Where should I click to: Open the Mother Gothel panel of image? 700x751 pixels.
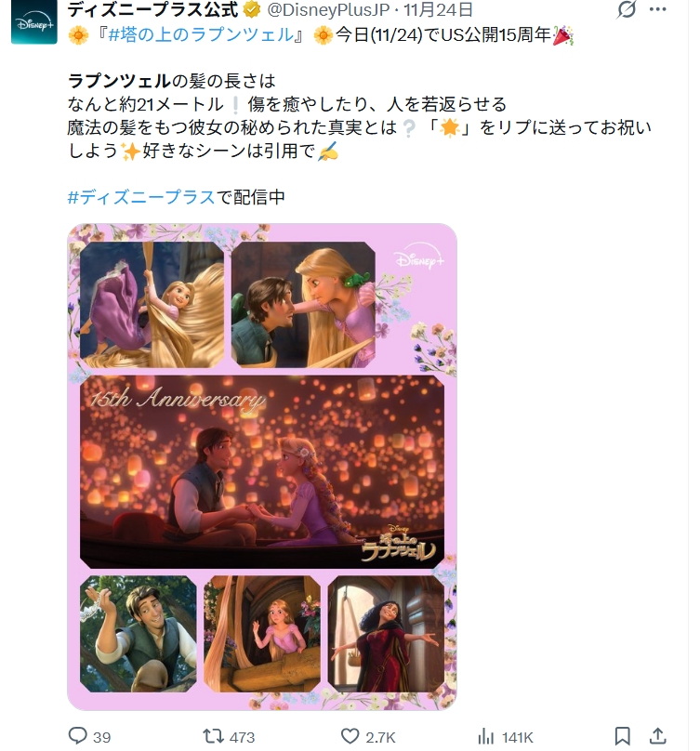(386, 634)
